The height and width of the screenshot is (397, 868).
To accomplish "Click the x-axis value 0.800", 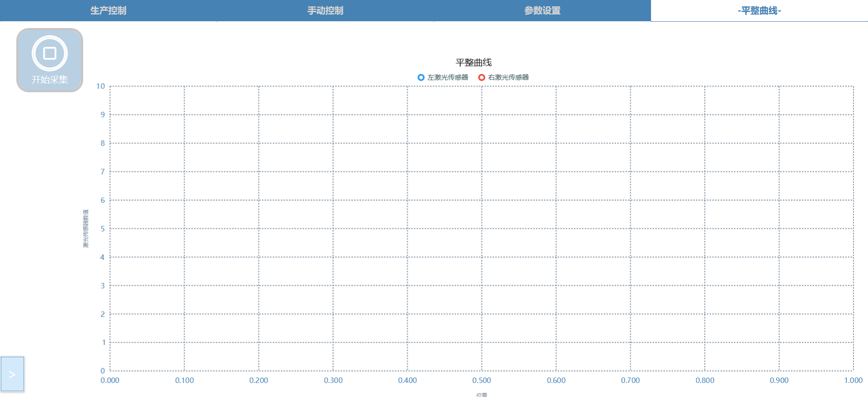I will (705, 380).
